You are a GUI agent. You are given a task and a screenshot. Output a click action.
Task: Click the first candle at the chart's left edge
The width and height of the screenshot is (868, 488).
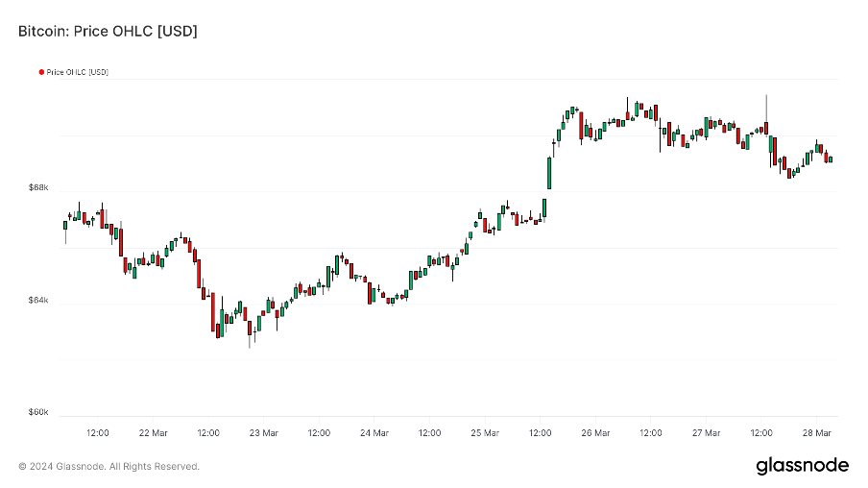tap(65, 226)
